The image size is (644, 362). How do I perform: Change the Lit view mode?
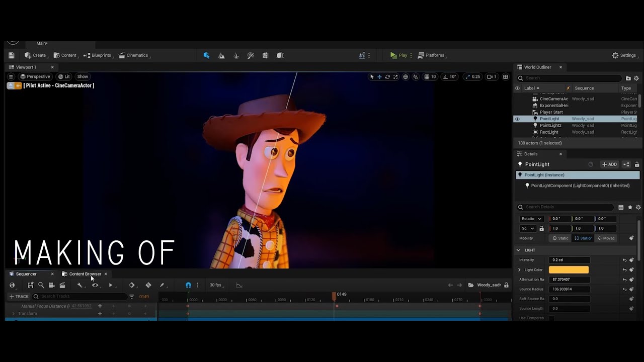coord(64,77)
